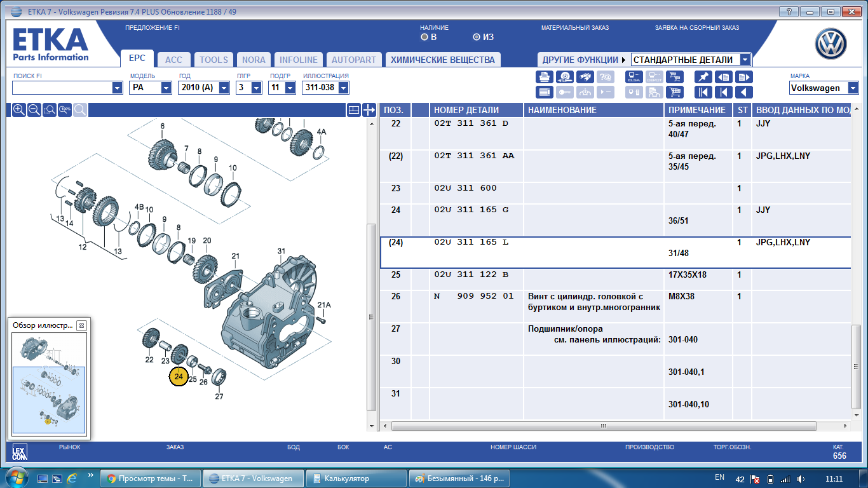Open Калькулятор from the taskbar
This screenshot has width=868, height=488.
[x=356, y=478]
